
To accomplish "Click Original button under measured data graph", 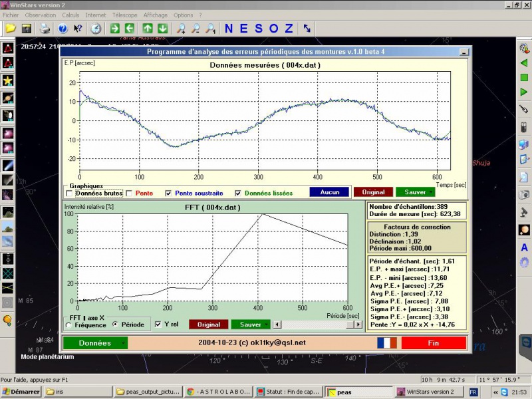I will (373, 192).
